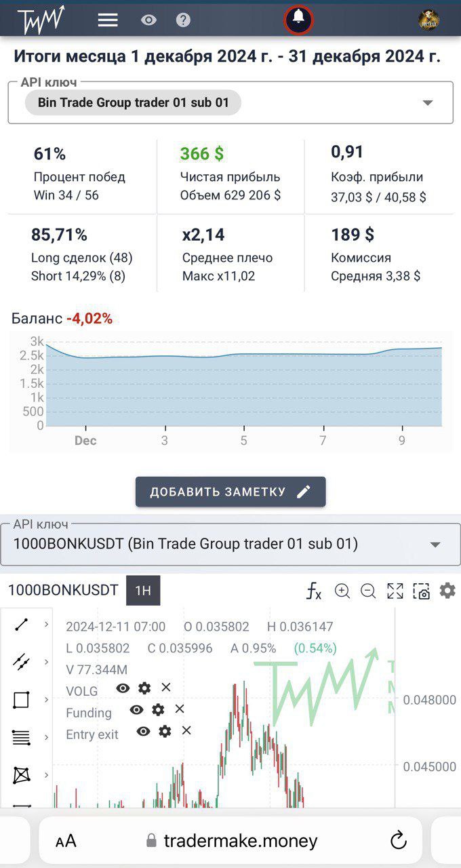Click the ДОБАВИТЬ ЗАМЕТКУ button
Screen dimensions: 461x868
[x=230, y=492]
